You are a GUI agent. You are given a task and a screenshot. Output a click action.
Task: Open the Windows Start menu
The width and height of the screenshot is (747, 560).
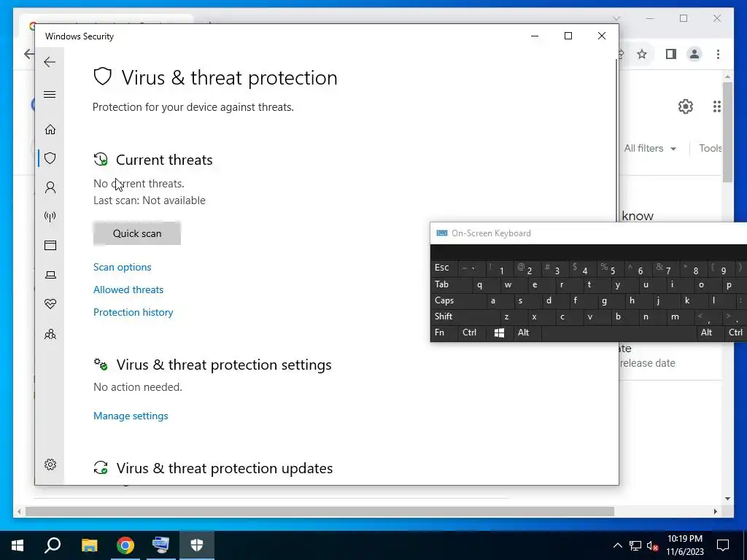pyautogui.click(x=18, y=545)
